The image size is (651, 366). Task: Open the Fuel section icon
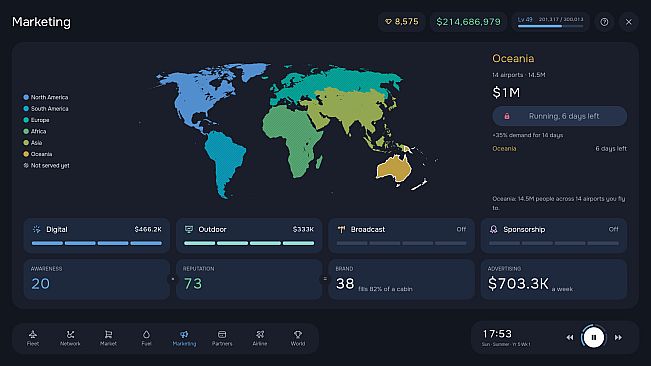[x=146, y=334]
